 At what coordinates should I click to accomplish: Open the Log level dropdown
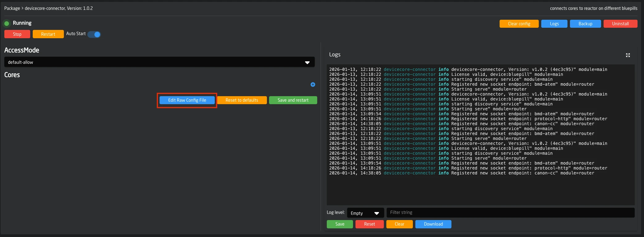click(x=365, y=213)
